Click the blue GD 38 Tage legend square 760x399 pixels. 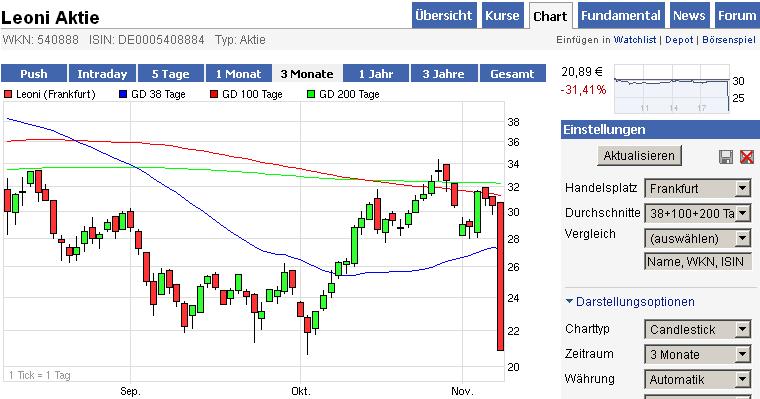[123, 94]
